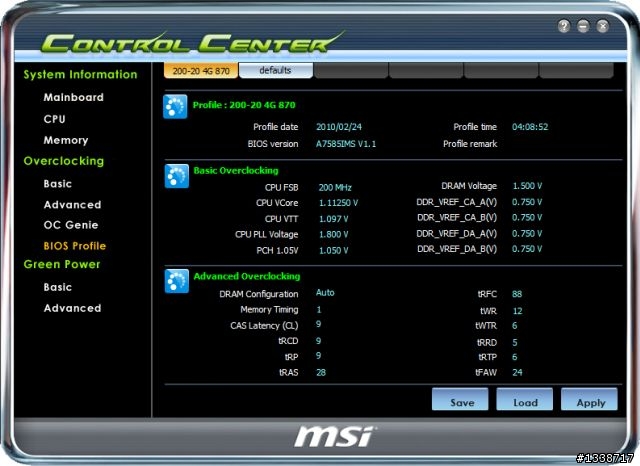
Task: Open the Overclocking section heading
Action: pos(64,161)
